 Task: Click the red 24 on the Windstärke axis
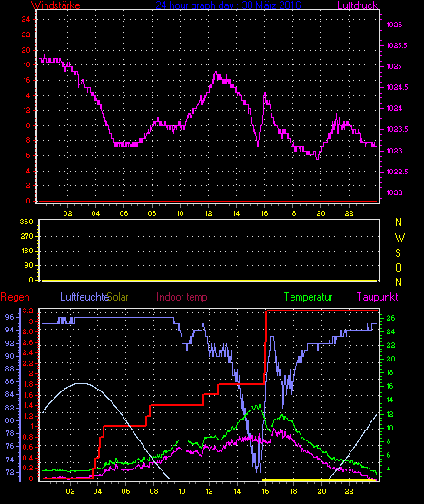click(x=26, y=19)
